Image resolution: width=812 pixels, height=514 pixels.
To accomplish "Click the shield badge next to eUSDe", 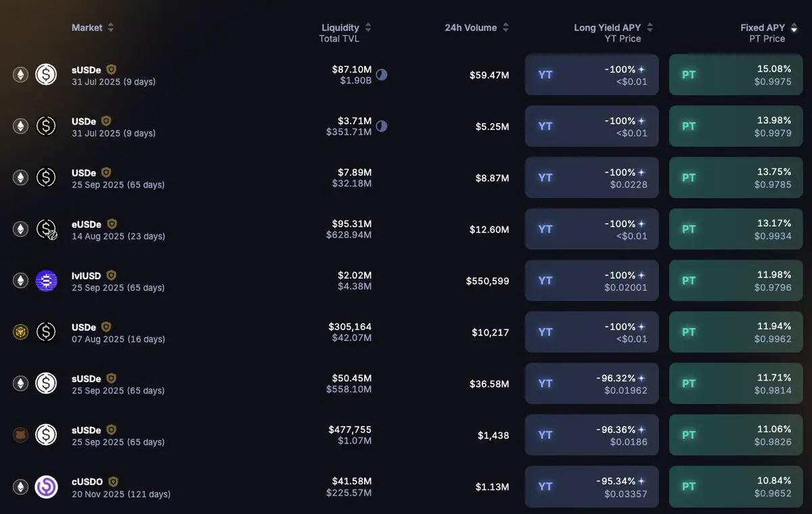I will 112,224.
